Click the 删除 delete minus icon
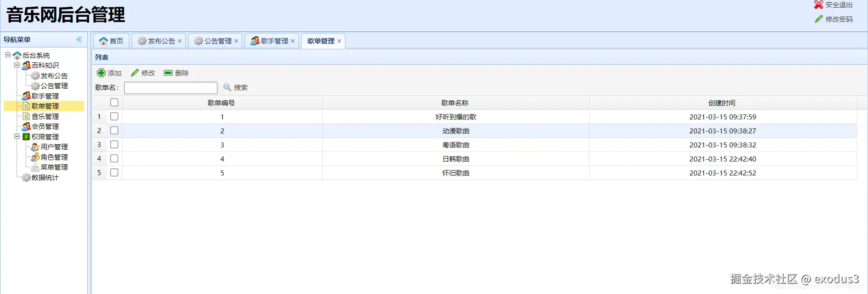868x294 pixels. (168, 73)
